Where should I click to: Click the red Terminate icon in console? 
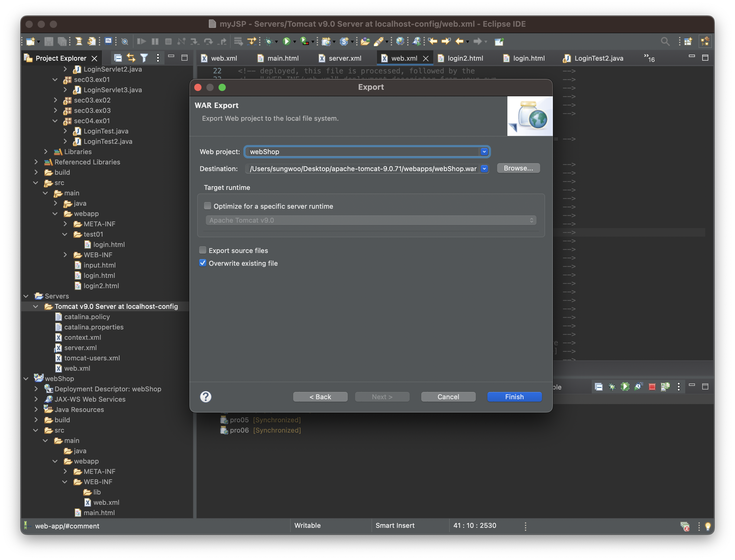coord(652,387)
